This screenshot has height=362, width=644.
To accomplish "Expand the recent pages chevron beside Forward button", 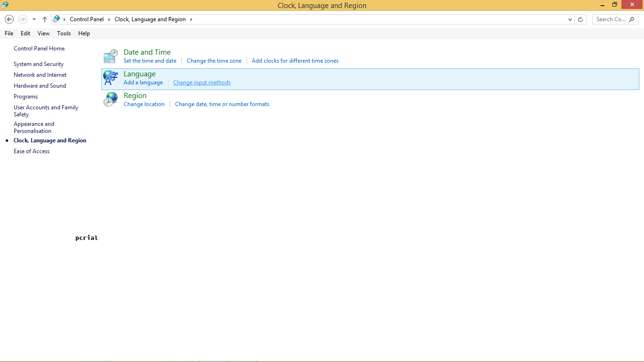I will (33, 19).
